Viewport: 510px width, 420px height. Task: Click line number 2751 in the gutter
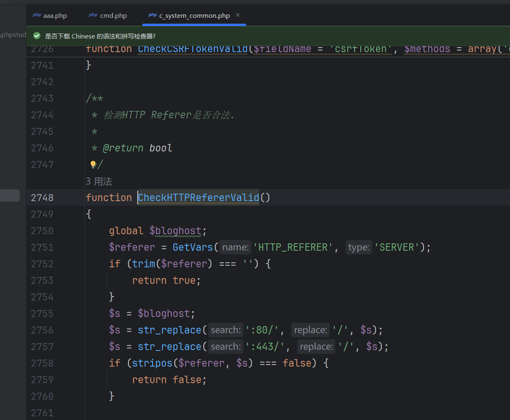click(42, 247)
